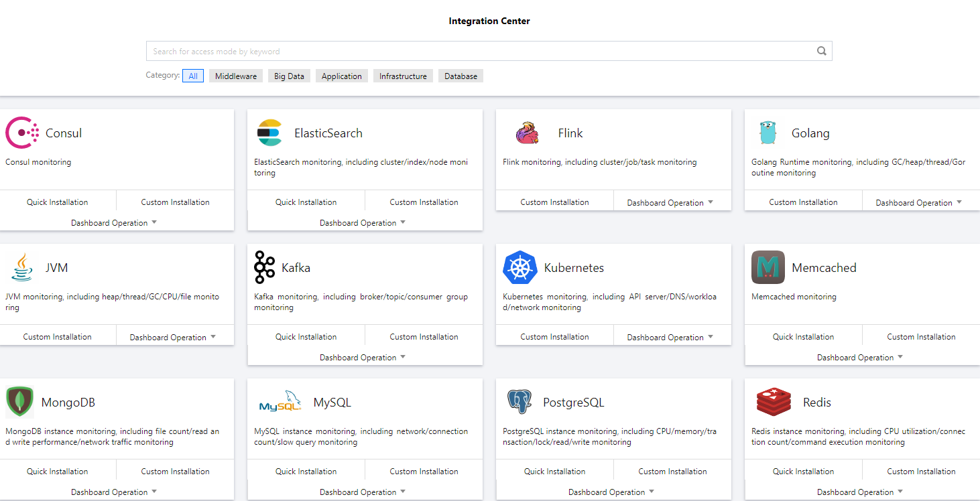This screenshot has height=501, width=980.
Task: Click Custom Installation for MySQL
Action: point(424,471)
